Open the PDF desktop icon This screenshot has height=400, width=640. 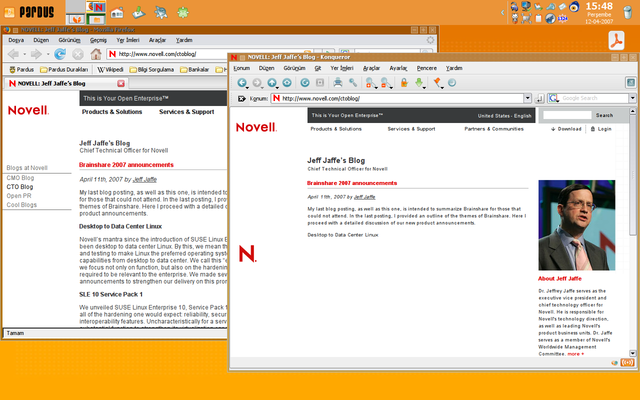click(618, 41)
